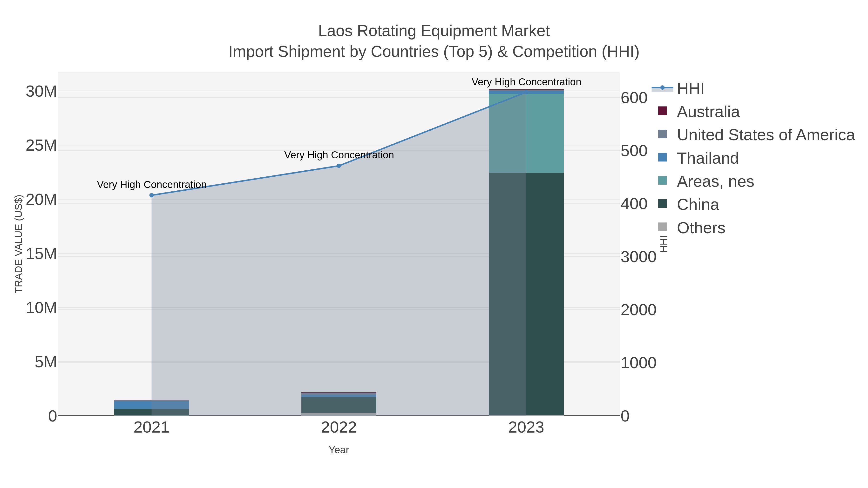
Task: Toggle the Areas, nes legend entry
Action: 705,181
